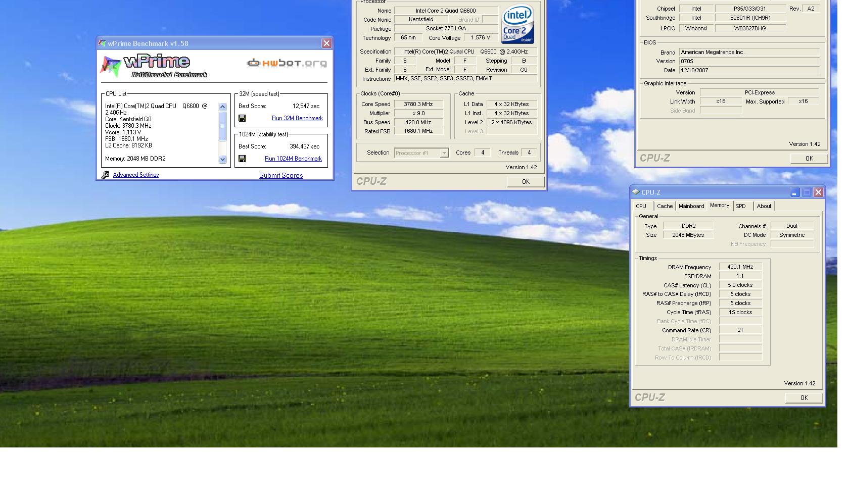This screenshot has height=504, width=849.
Task: Click the Chipset P35/G33/G31 field
Action: click(750, 9)
